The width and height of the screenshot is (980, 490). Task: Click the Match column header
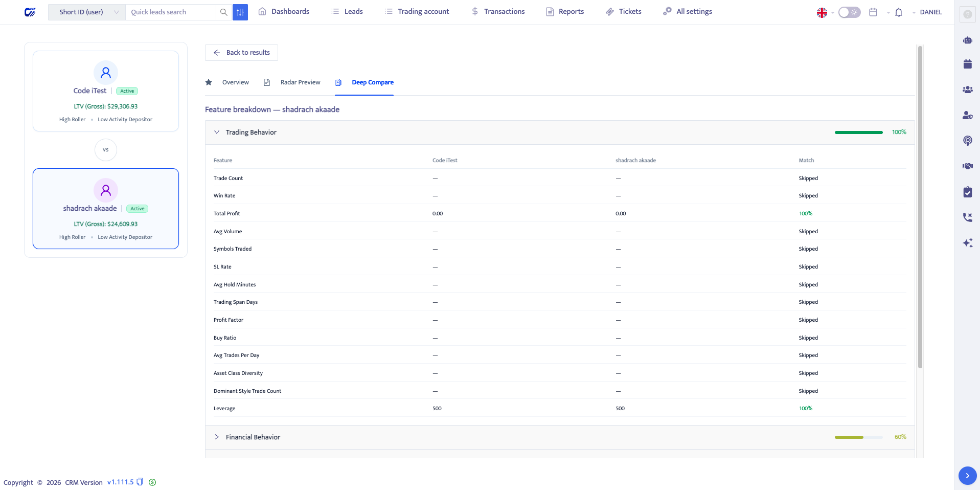[806, 160]
